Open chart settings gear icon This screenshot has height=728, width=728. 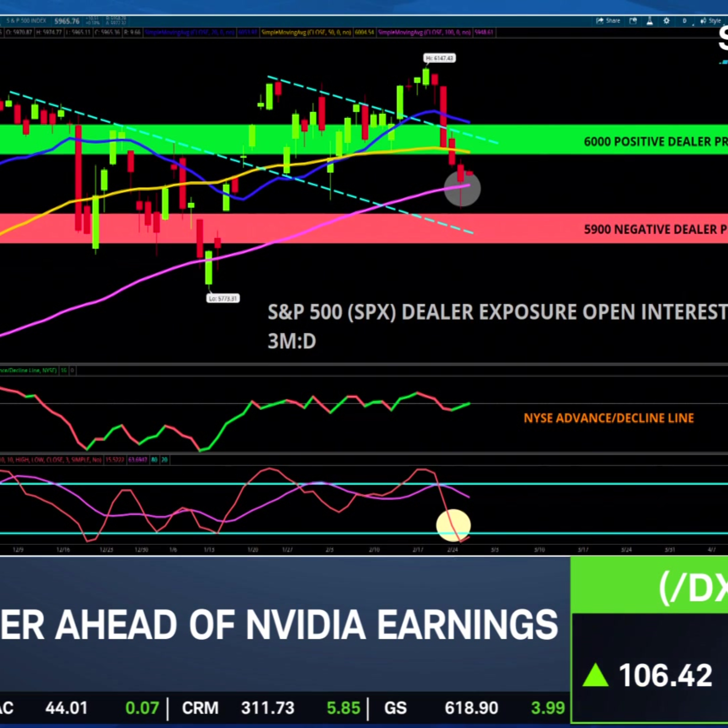point(666,21)
